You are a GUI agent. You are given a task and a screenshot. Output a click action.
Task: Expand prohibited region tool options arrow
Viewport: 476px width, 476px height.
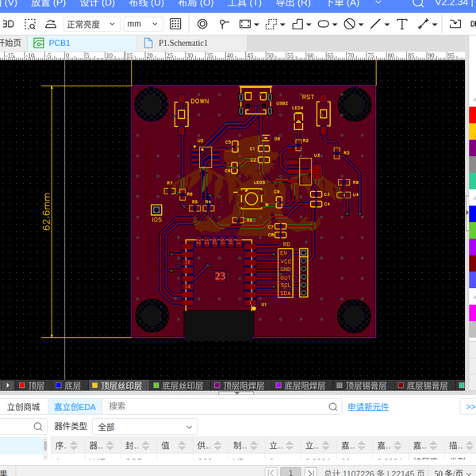tap(361, 25)
